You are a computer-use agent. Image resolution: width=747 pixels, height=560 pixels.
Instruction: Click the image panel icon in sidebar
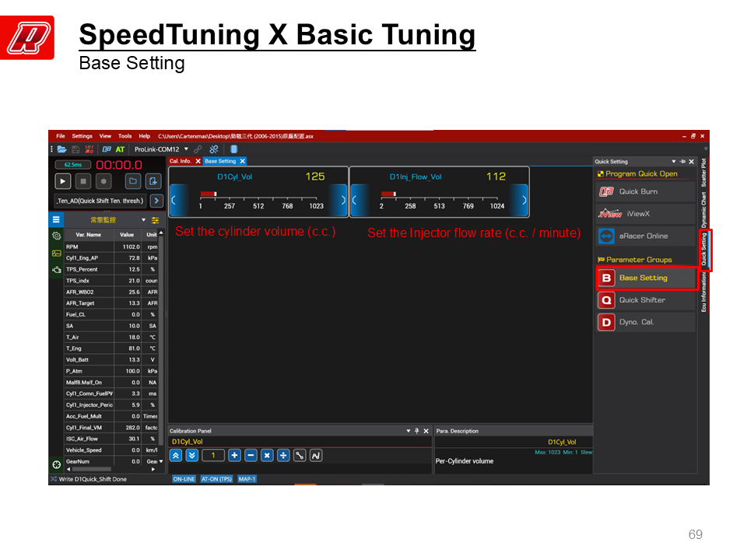coord(56,253)
